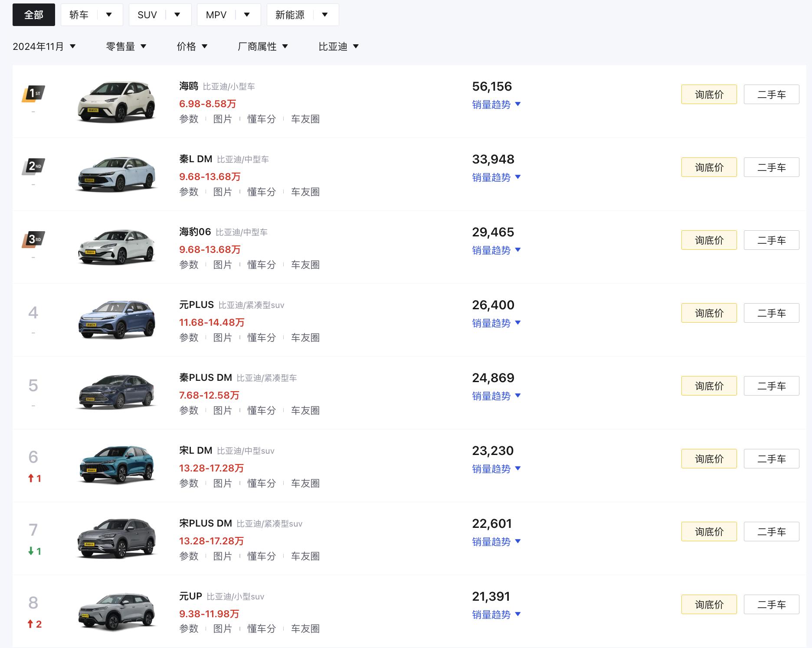Click 询底价 button for 海豹06
812x648 pixels.
[x=709, y=240]
